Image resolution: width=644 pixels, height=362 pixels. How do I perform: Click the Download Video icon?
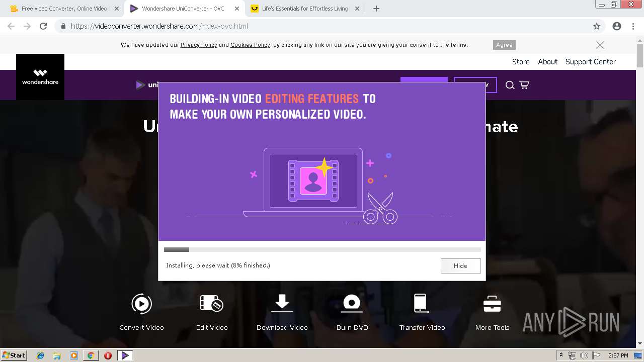coord(282,304)
